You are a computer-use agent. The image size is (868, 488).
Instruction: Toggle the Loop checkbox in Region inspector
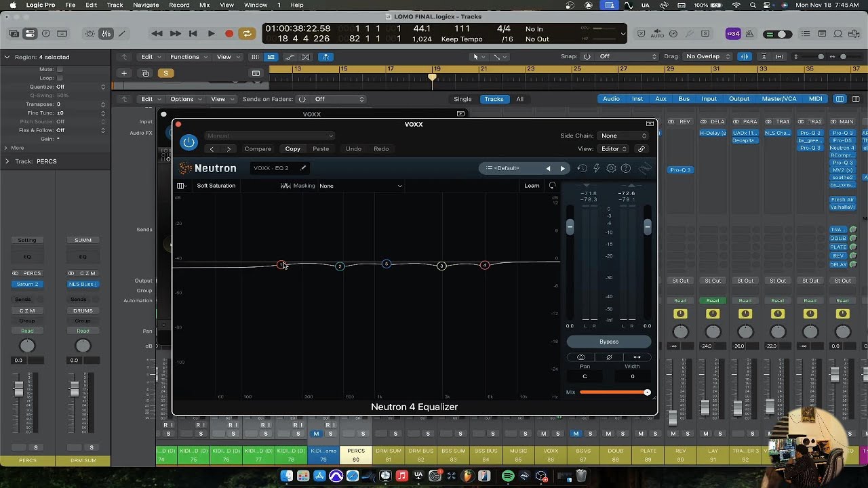coord(60,78)
